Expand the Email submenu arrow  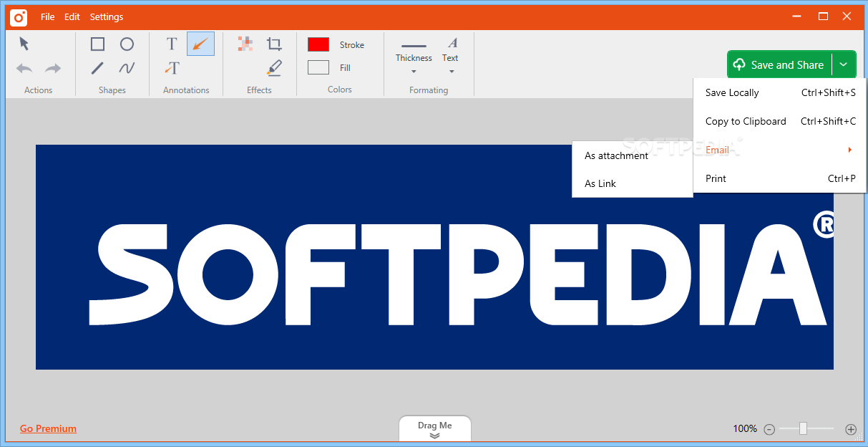pyautogui.click(x=850, y=150)
